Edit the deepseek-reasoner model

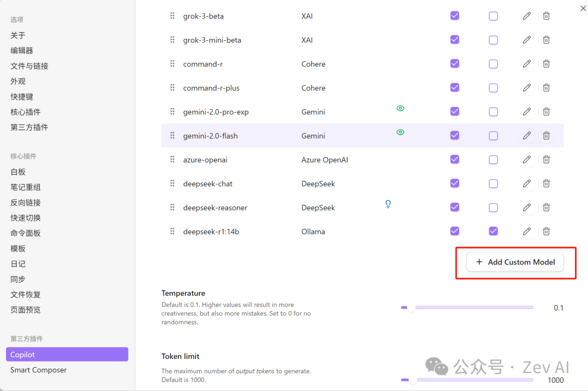click(x=526, y=207)
